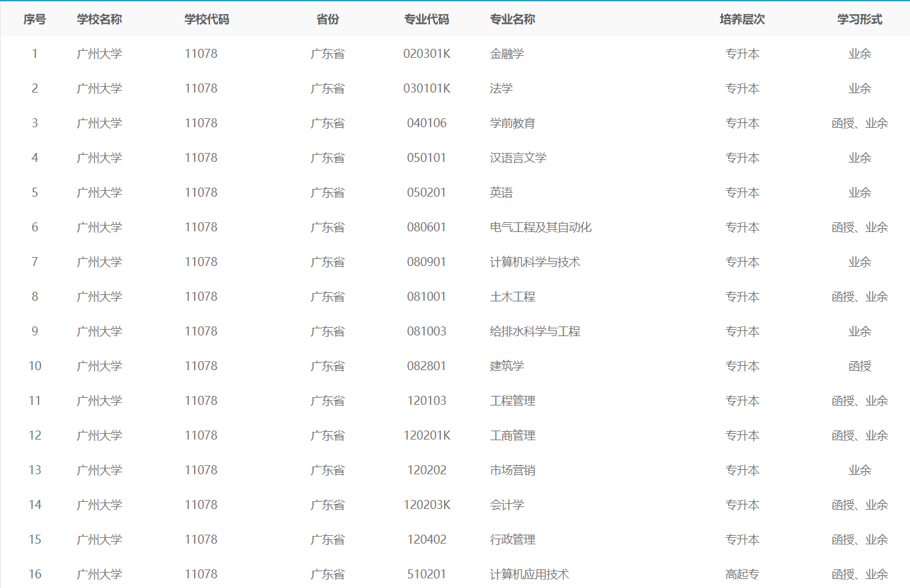
Task: Click 函授、业余 in the 计算机应用技术 row
Action: (x=860, y=575)
